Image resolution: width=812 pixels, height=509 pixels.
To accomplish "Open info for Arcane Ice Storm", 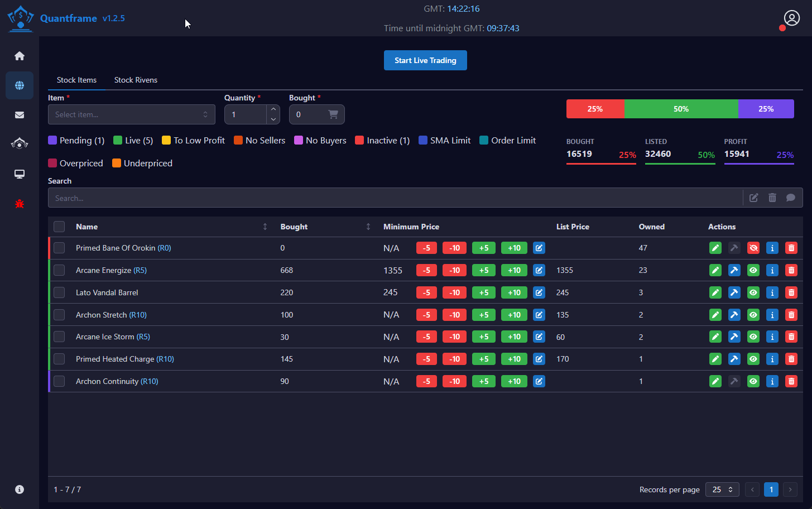I will click(x=772, y=337).
